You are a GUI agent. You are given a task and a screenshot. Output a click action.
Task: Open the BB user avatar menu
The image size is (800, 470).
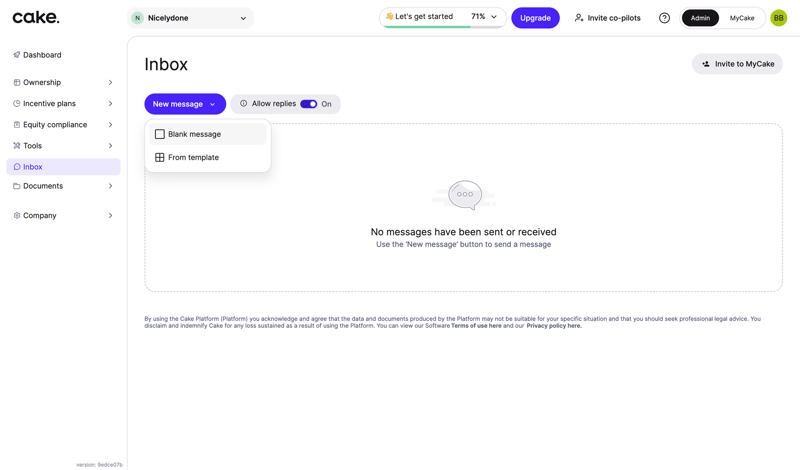click(x=778, y=18)
